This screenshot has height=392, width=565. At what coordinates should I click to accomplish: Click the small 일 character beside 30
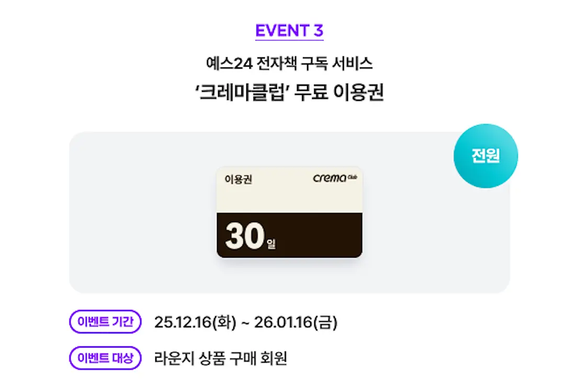pyautogui.click(x=270, y=244)
